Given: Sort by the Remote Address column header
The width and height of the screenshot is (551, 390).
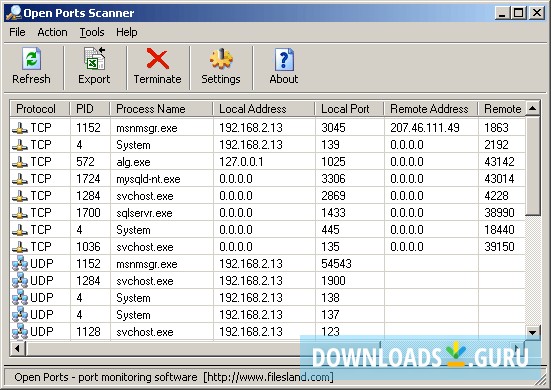Looking at the screenshot, I should (x=431, y=109).
